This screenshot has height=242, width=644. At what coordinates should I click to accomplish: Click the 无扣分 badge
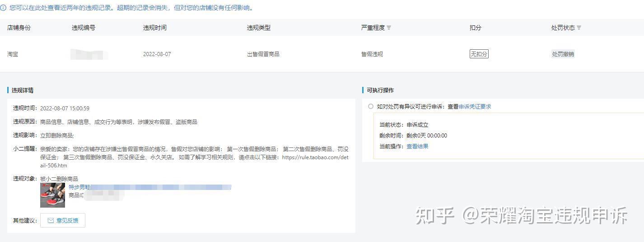pos(479,54)
